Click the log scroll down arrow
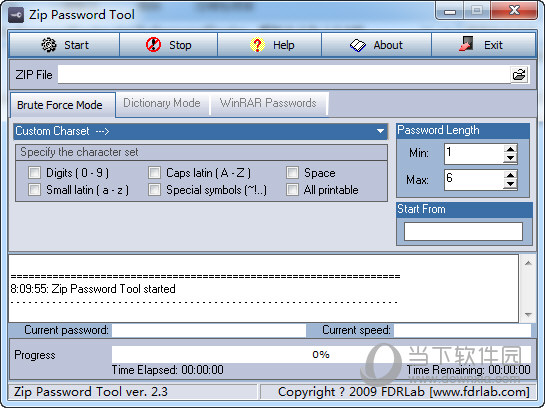Image resolution: width=545 pixels, height=408 pixels. (528, 315)
